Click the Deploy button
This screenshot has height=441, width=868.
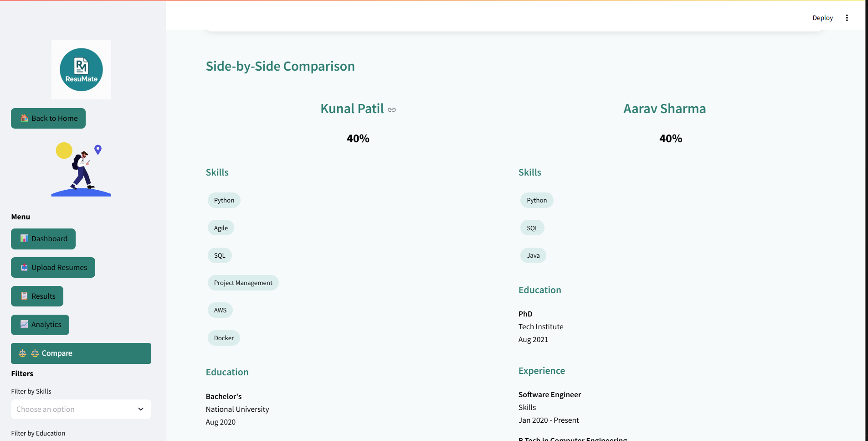(822, 18)
